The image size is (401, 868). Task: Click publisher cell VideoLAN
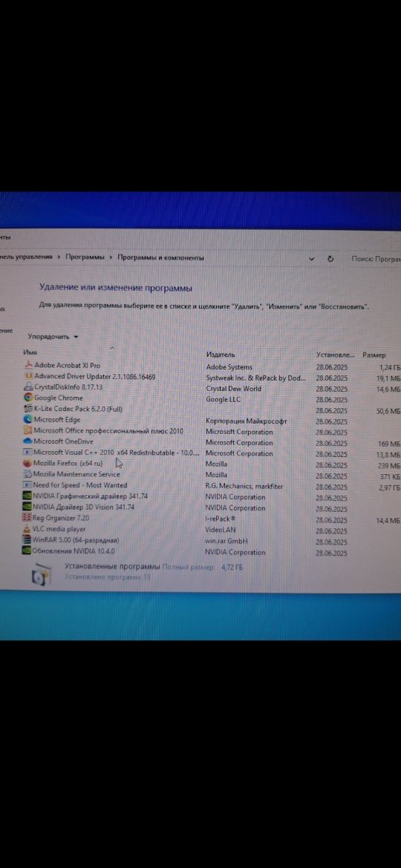click(x=220, y=530)
